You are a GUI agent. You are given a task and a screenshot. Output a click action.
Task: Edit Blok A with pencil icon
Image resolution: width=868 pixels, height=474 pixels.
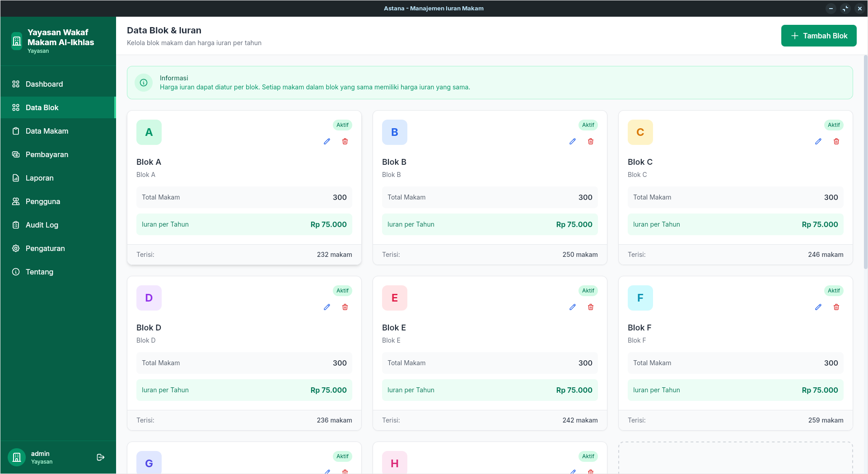(327, 141)
